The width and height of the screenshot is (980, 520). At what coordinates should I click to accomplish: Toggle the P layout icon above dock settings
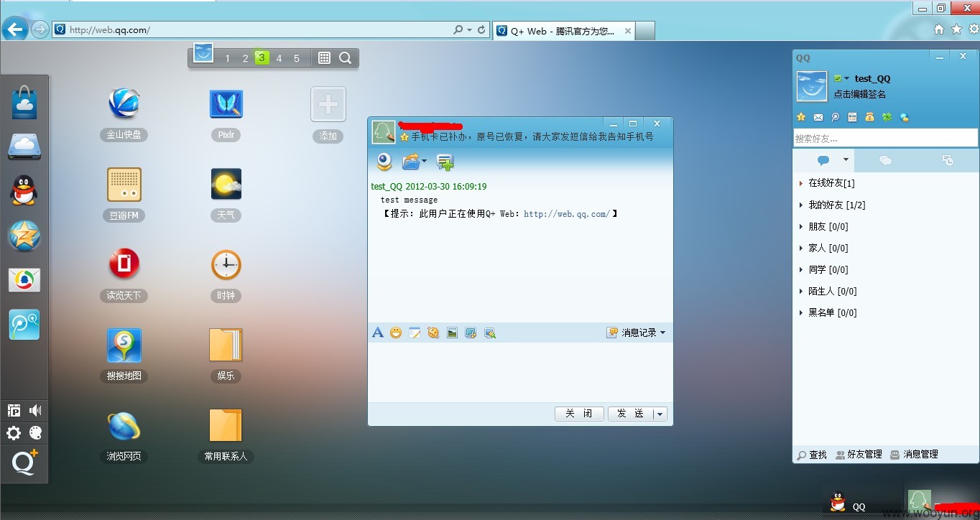point(14,410)
